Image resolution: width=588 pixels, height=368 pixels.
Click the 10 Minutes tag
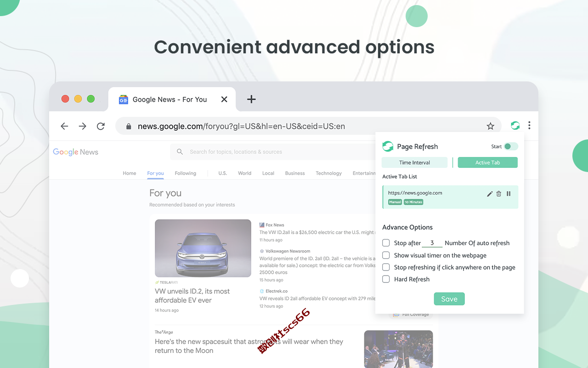tap(413, 202)
